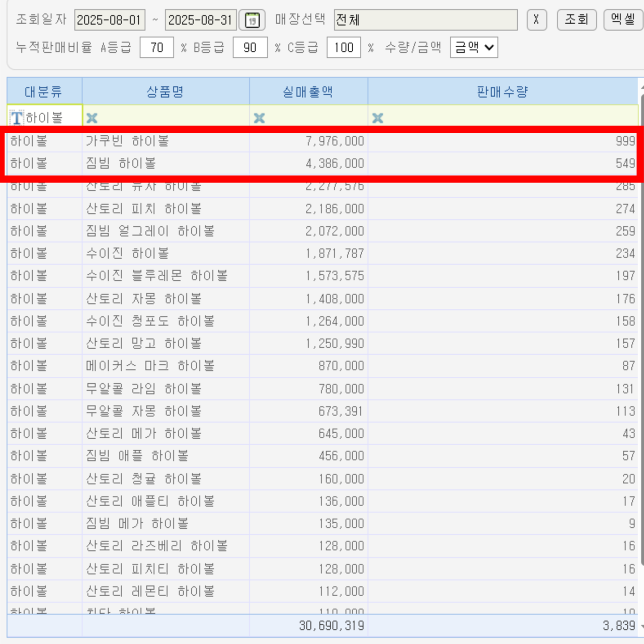Sort by the 상품명 column header
644x644 pixels.
point(166,92)
